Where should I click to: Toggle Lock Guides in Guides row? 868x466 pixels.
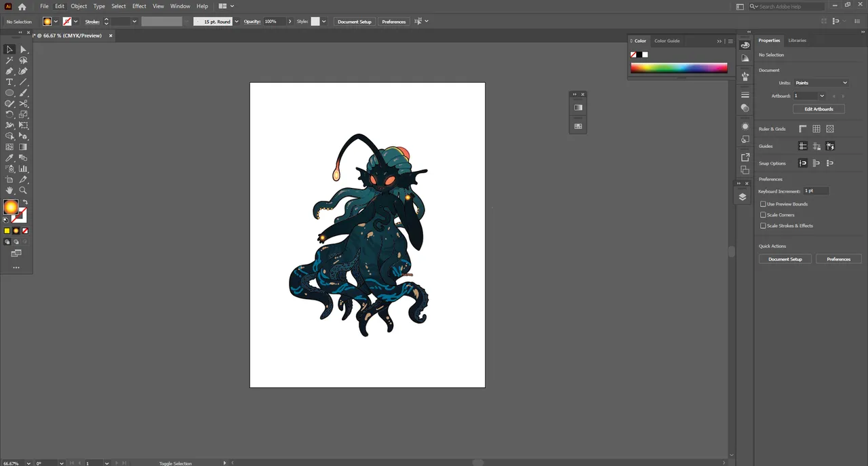[x=816, y=147]
